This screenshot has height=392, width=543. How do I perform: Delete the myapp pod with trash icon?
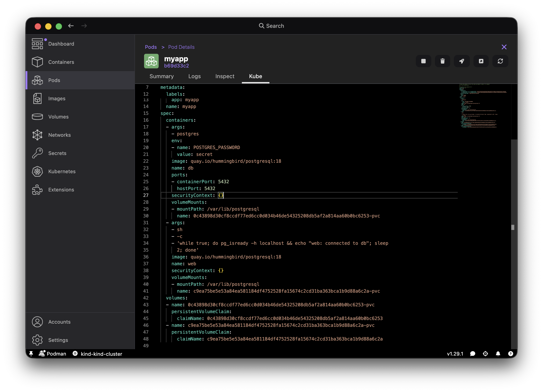coord(442,61)
